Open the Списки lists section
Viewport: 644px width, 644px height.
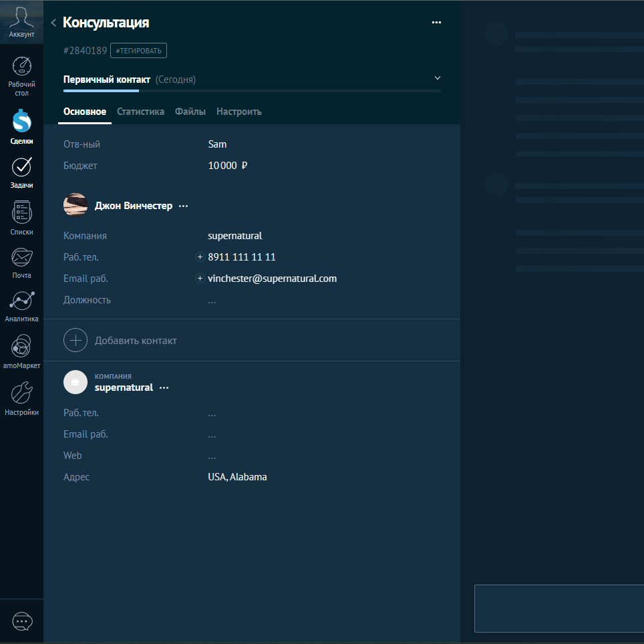point(21,218)
